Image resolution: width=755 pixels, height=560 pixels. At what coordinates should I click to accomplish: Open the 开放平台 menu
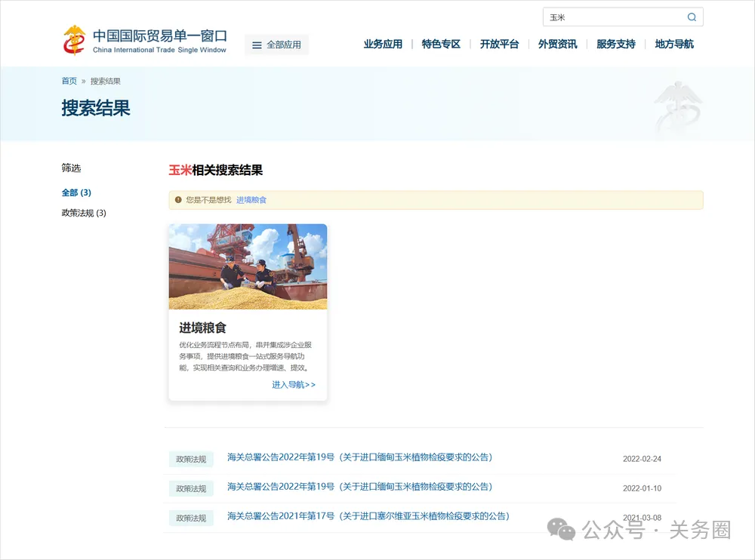coord(499,45)
